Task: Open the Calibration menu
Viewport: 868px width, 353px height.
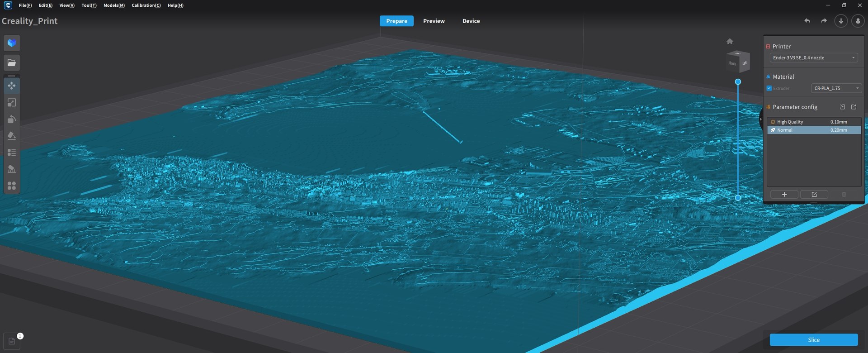Action: pyautogui.click(x=146, y=5)
